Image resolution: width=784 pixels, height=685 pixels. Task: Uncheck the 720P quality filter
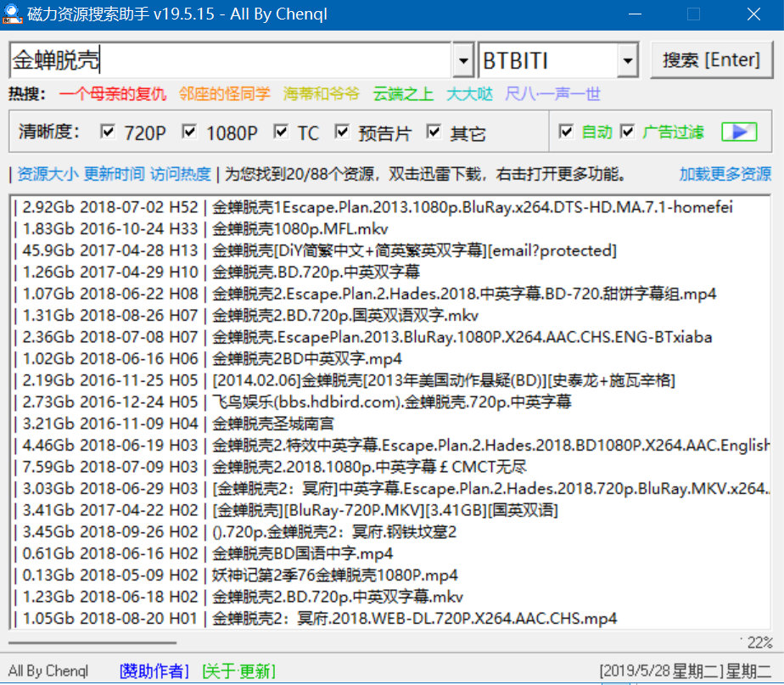(106, 132)
